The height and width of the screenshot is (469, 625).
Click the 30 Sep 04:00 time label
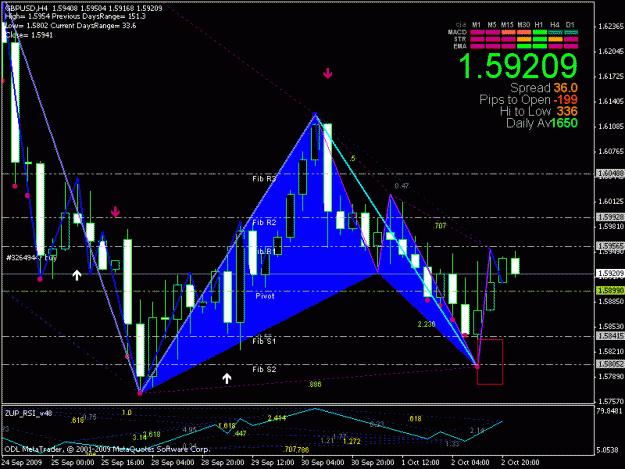tap(323, 463)
